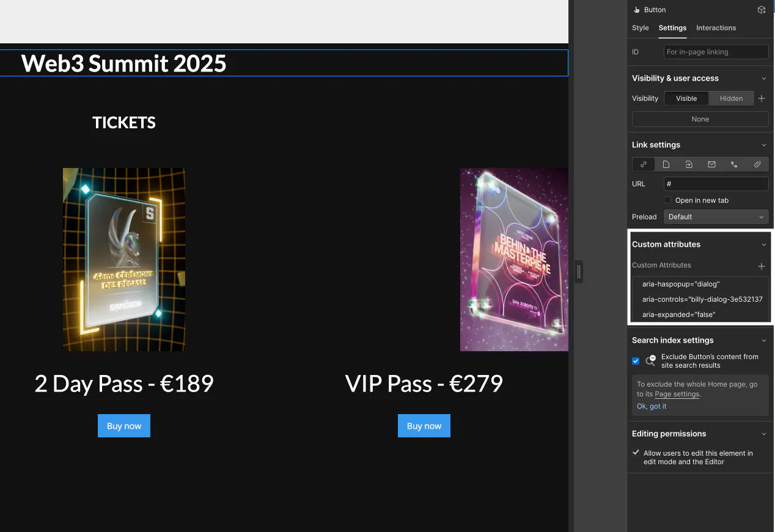Dismiss the tip with Ok, got it

click(652, 406)
